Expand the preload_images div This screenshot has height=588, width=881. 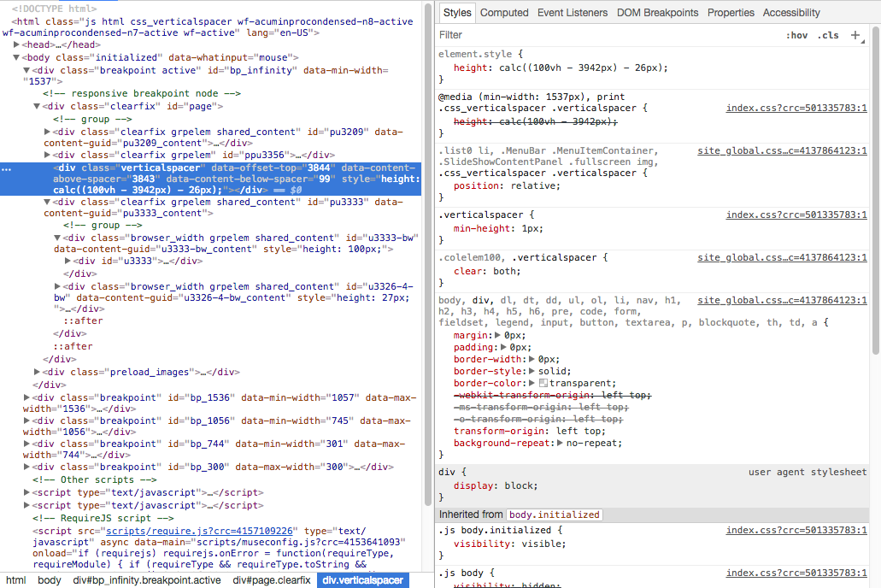pos(37,372)
